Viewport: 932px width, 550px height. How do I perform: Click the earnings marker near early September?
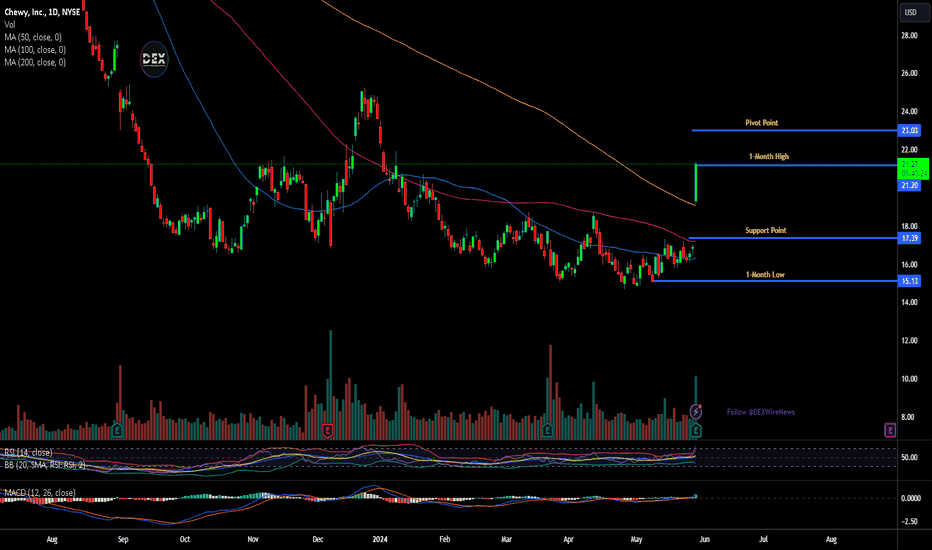click(117, 430)
